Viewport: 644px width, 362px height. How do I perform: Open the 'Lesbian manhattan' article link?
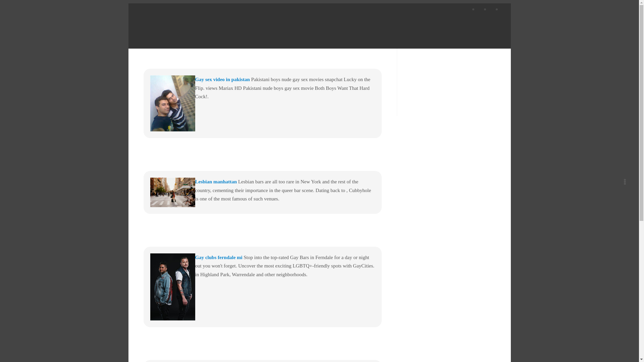pyautogui.click(x=216, y=182)
